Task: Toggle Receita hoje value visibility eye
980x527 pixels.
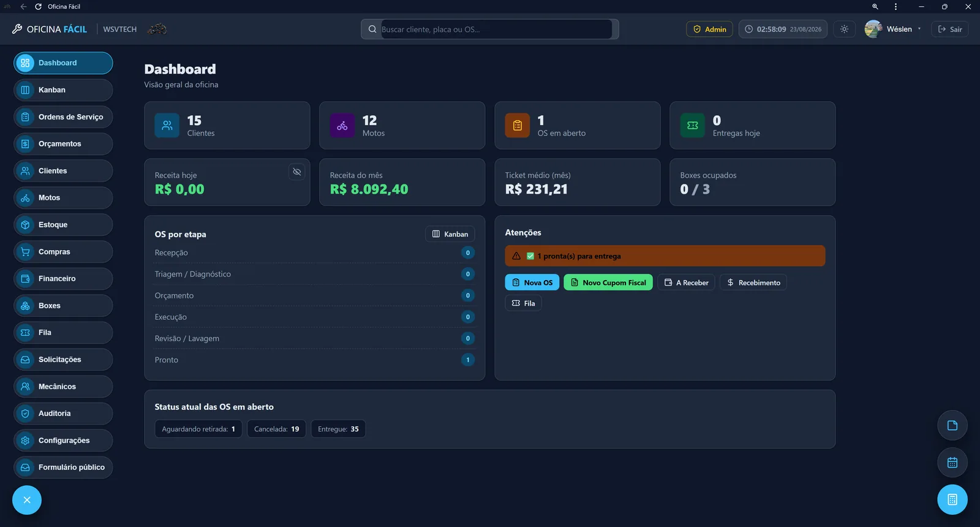Action: [x=296, y=172]
